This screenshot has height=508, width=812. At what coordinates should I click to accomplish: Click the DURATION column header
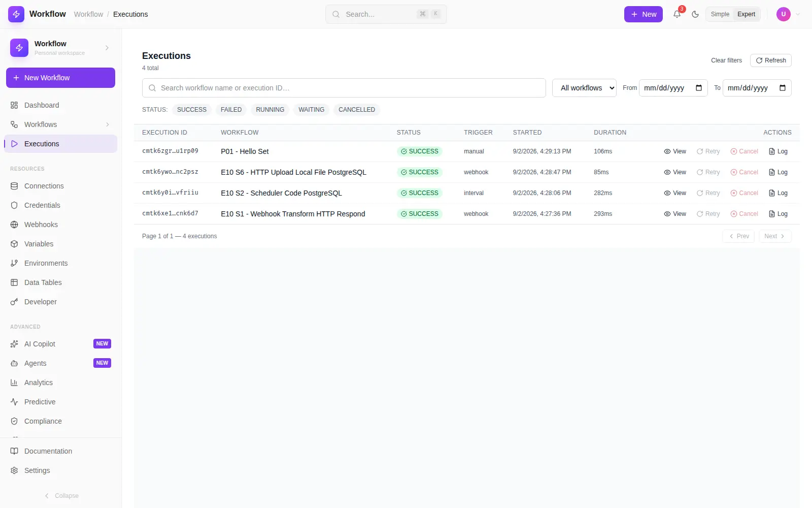(610, 133)
